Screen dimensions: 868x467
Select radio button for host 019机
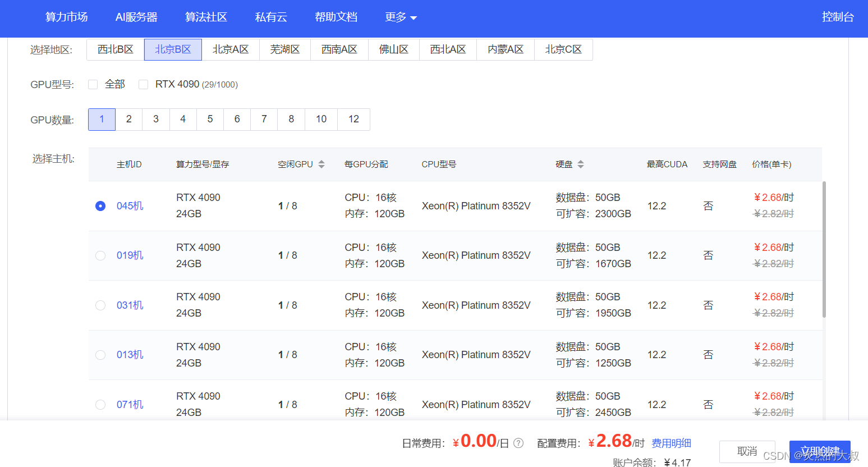[100, 255]
